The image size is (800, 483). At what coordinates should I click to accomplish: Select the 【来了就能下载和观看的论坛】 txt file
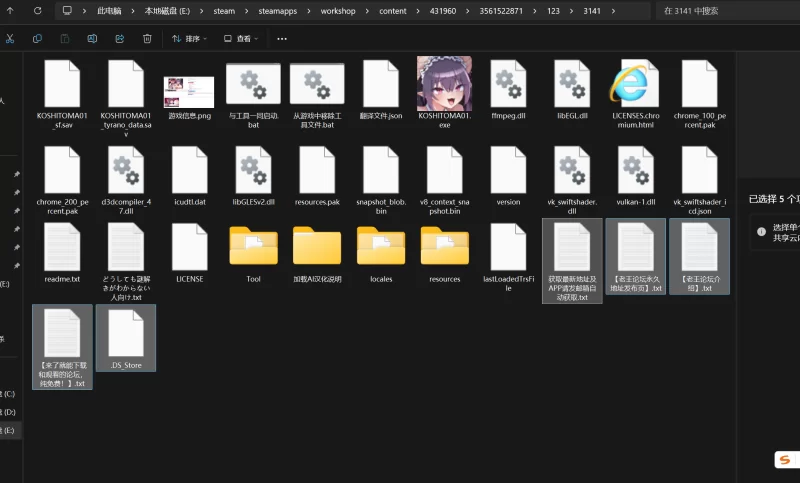[62, 347]
